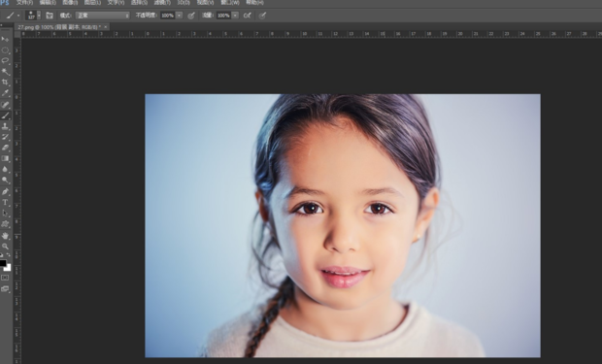602x364 pixels.
Task: Click the Brush tool preset icon
Action: point(11,16)
